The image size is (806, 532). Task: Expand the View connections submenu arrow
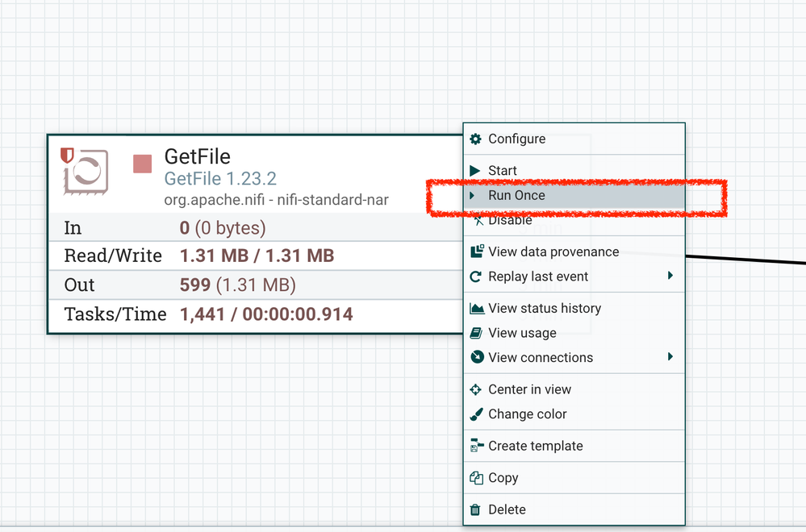tap(670, 356)
